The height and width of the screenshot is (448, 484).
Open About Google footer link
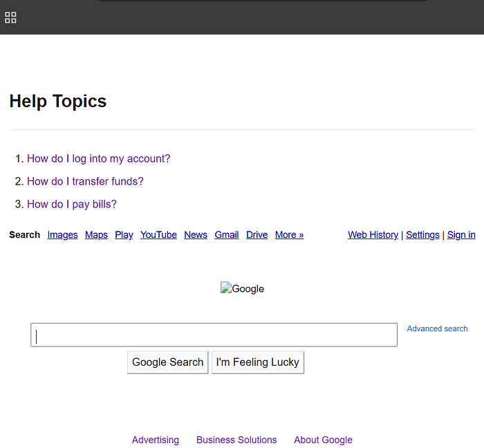click(x=323, y=440)
